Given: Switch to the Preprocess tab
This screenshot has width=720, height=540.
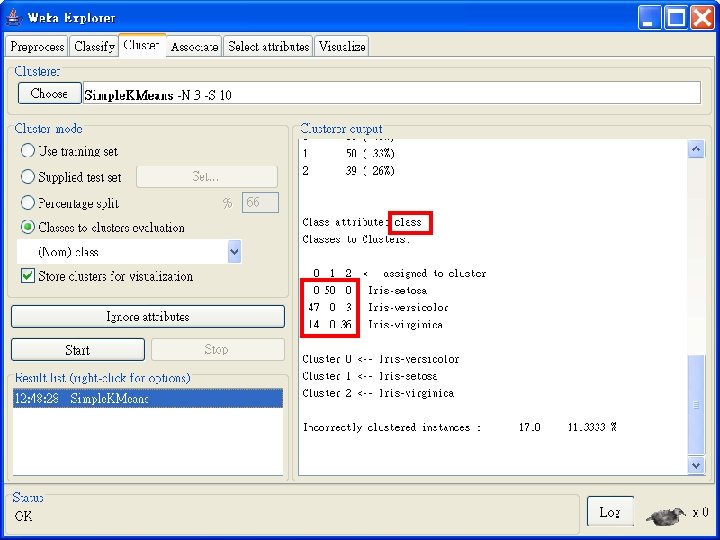Looking at the screenshot, I should pyautogui.click(x=37, y=46).
